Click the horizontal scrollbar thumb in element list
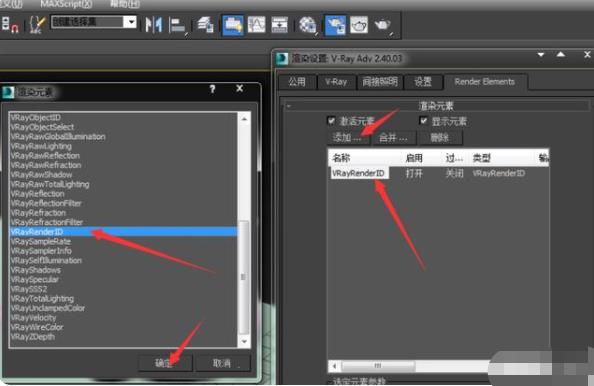594x386 pixels. pyautogui.click(x=378, y=366)
